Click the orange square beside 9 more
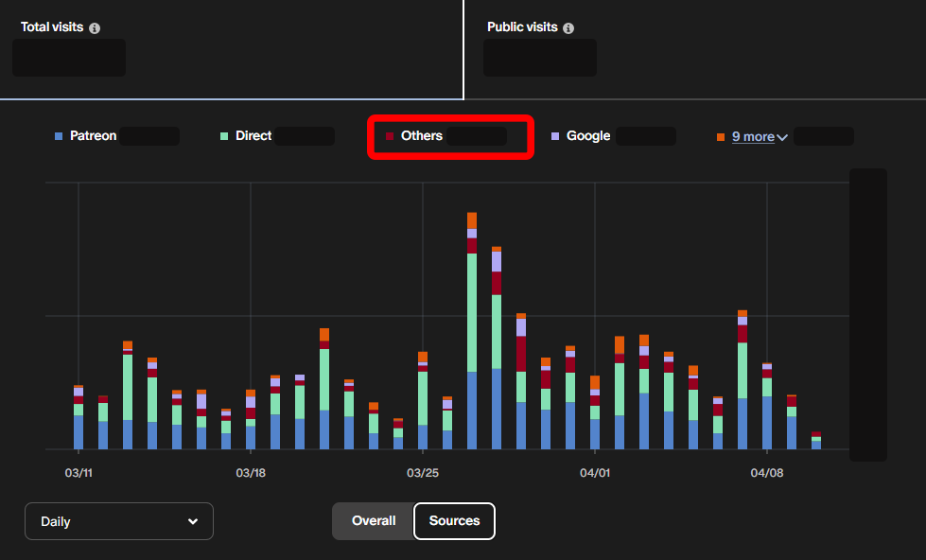Screen dimensions: 926x560 (721, 137)
